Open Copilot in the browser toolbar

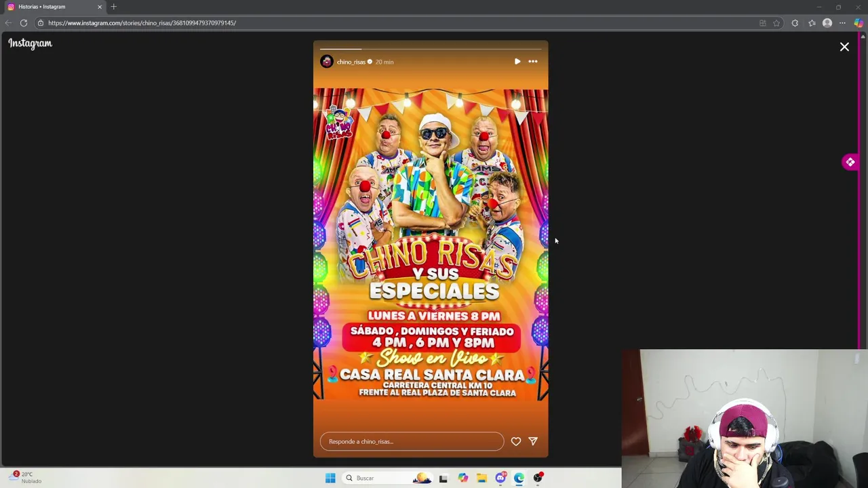pos(859,23)
